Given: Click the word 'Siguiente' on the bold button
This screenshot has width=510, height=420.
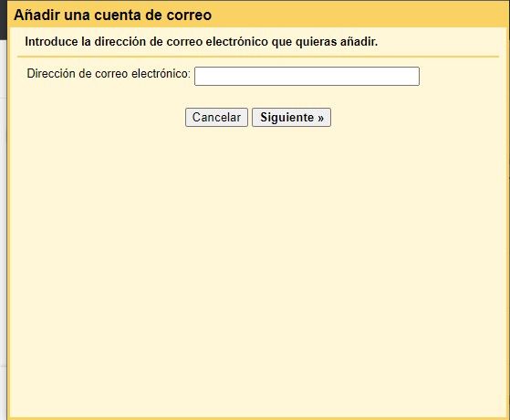Looking at the screenshot, I should point(287,118).
